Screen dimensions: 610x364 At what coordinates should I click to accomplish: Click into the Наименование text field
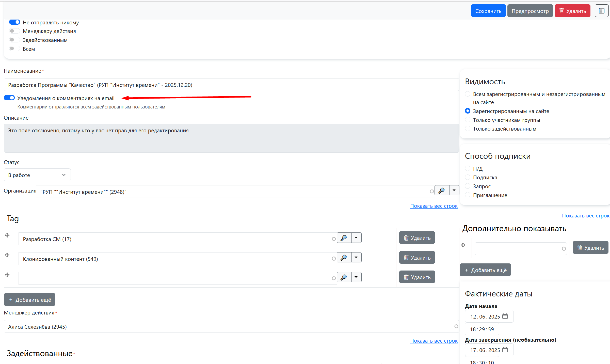tap(231, 85)
